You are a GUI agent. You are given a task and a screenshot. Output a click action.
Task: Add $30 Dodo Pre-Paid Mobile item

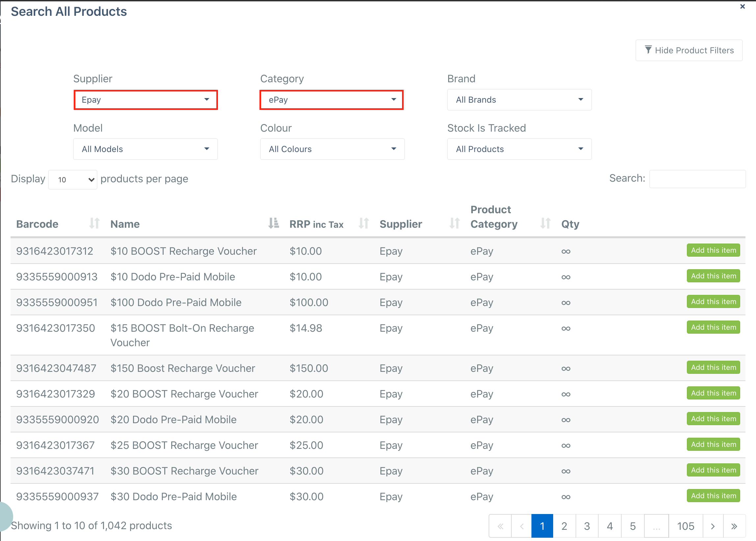tap(713, 496)
